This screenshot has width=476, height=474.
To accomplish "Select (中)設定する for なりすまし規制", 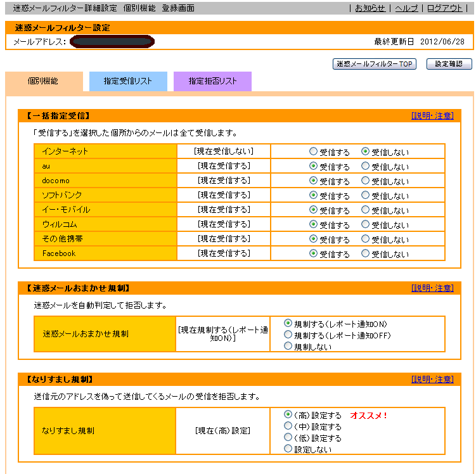I will click(288, 426).
